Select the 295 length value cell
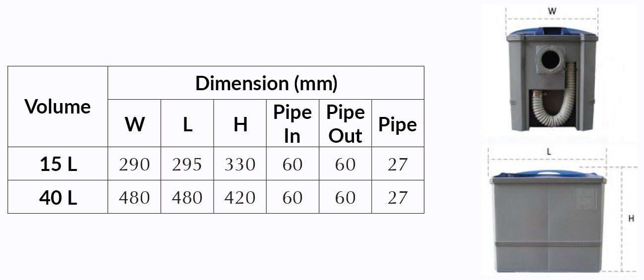The image size is (644, 280). (187, 164)
